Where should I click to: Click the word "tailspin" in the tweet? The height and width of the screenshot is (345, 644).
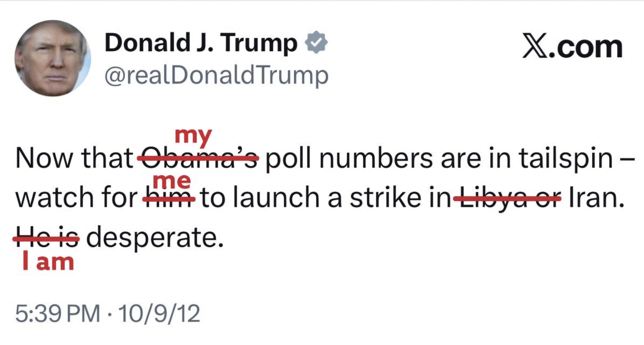pos(565,158)
